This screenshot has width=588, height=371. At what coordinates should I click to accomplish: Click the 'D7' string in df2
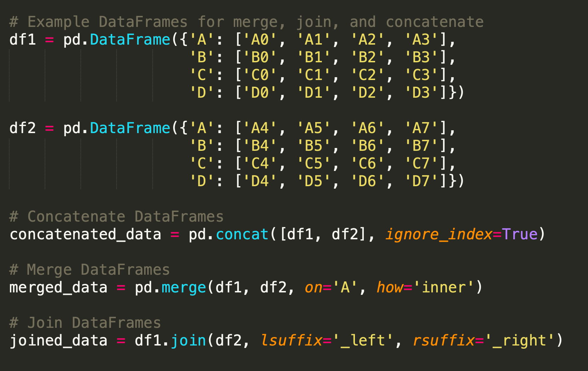click(x=421, y=181)
